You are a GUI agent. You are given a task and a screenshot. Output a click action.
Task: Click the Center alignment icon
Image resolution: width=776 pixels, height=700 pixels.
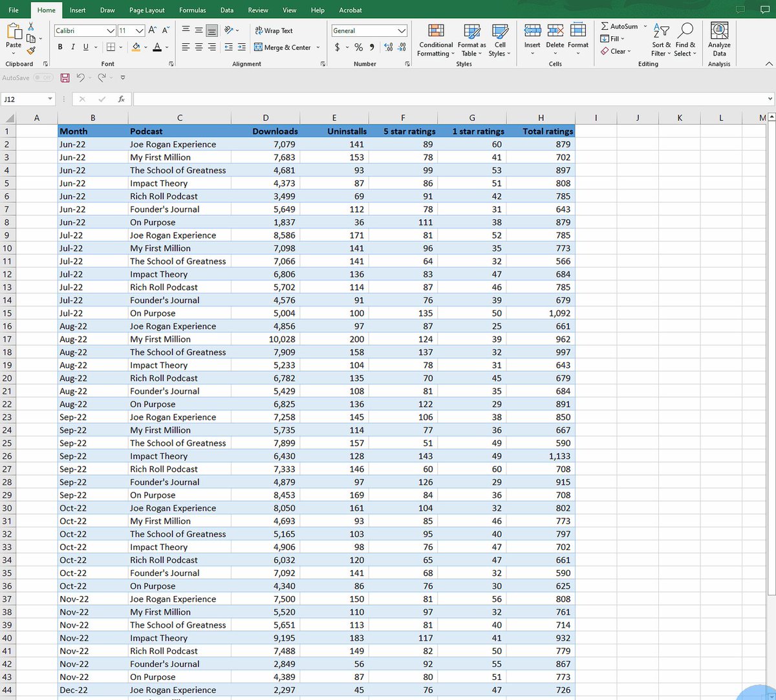[x=199, y=47]
